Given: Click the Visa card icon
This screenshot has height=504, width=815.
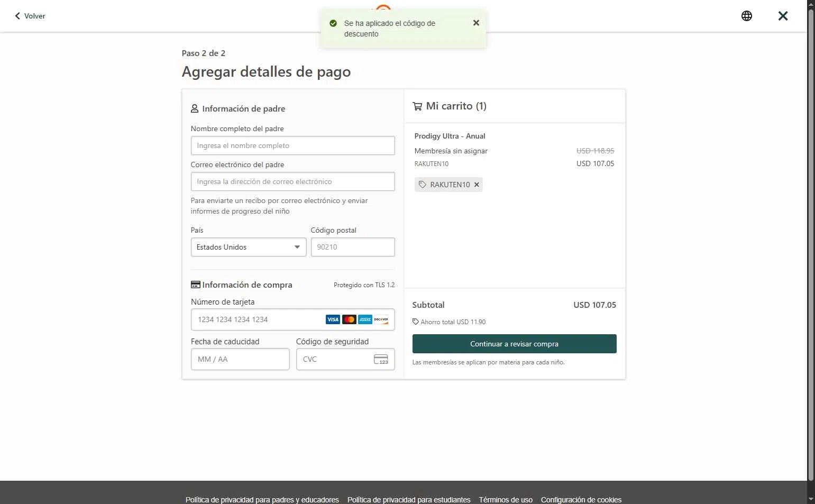Looking at the screenshot, I should (x=333, y=319).
